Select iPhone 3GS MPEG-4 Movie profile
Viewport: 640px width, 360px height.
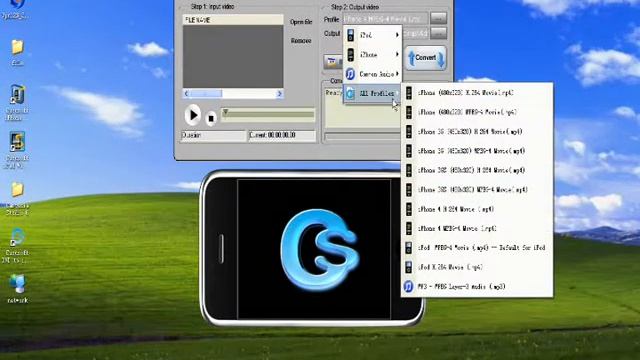(x=477, y=190)
